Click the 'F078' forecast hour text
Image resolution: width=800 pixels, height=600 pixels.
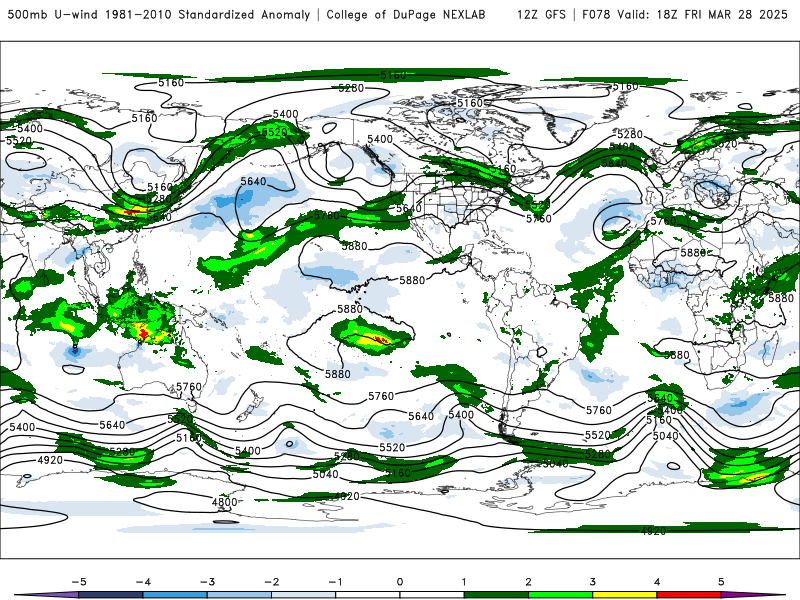tap(596, 14)
